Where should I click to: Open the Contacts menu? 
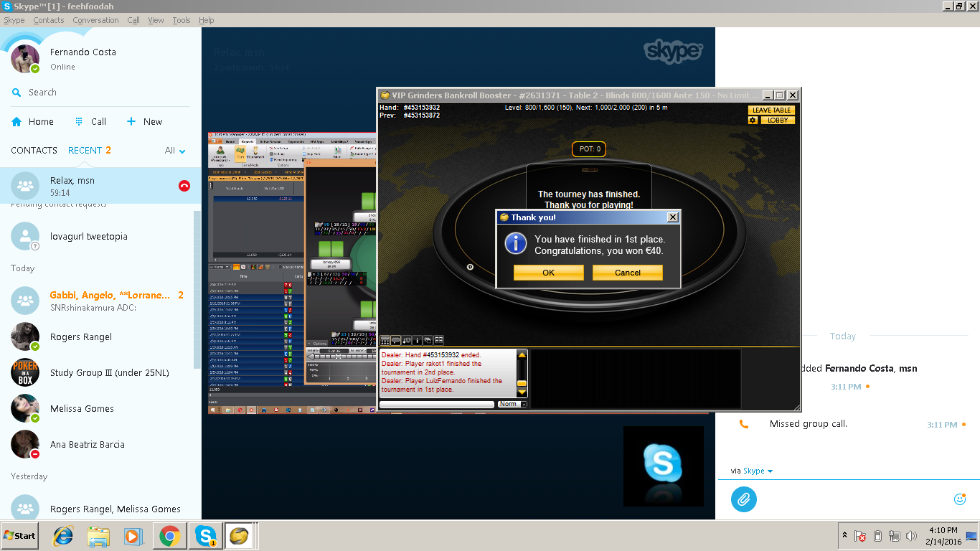coord(49,20)
